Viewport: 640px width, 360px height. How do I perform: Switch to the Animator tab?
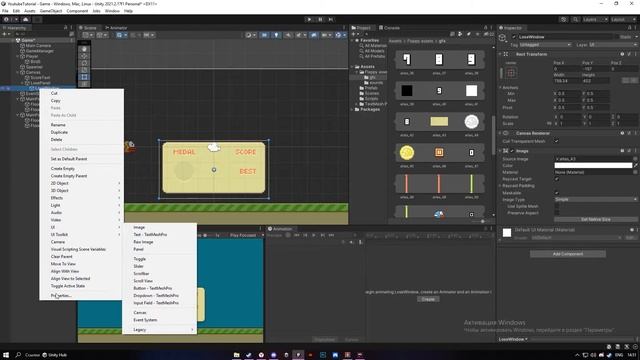click(x=116, y=28)
